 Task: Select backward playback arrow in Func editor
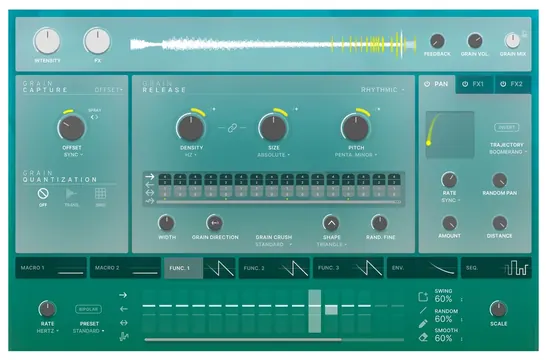pos(123,309)
